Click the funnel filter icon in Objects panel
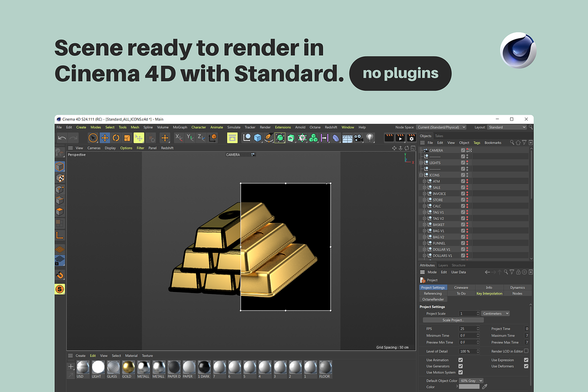Viewport: 588px width, 392px height. click(524, 143)
